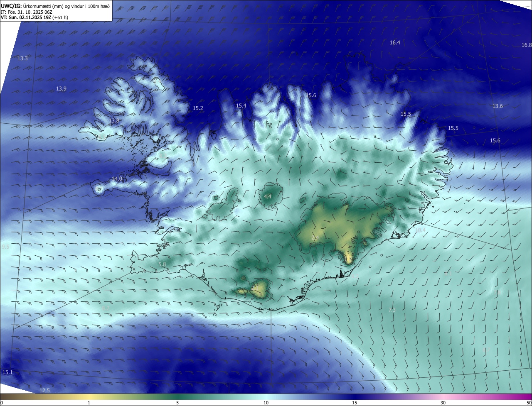The height and width of the screenshot is (406, 532).
Task: Click the yellow segment of the colour scale
Action: click(89, 396)
